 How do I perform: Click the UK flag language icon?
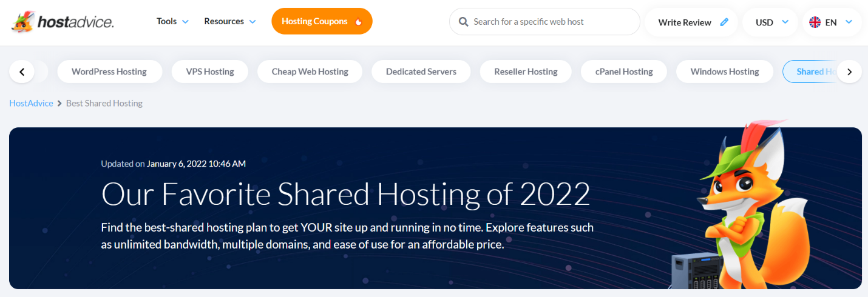click(x=815, y=22)
